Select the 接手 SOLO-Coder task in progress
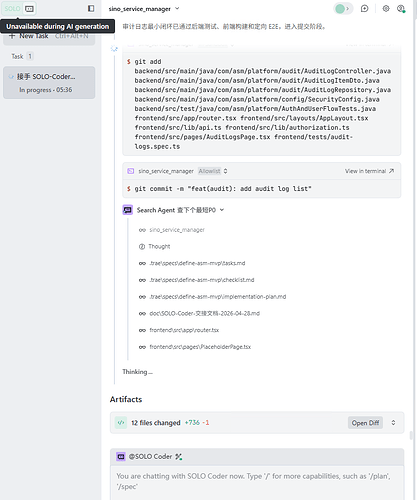The height and width of the screenshot is (500, 417). coord(49,83)
